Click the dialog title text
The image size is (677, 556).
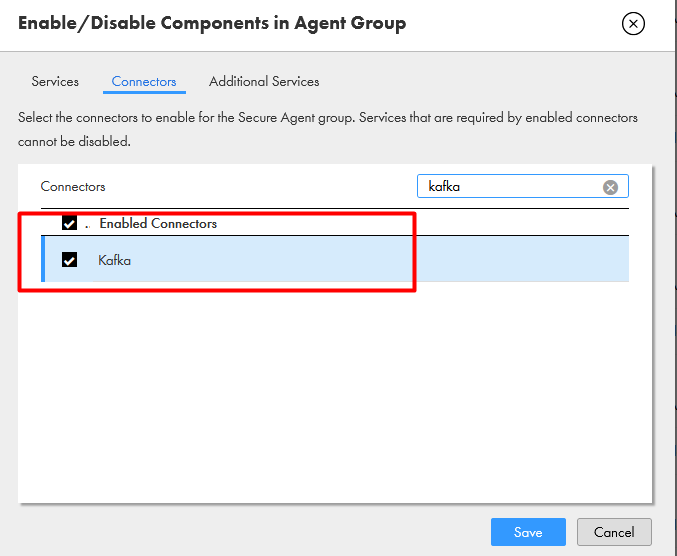[212, 23]
